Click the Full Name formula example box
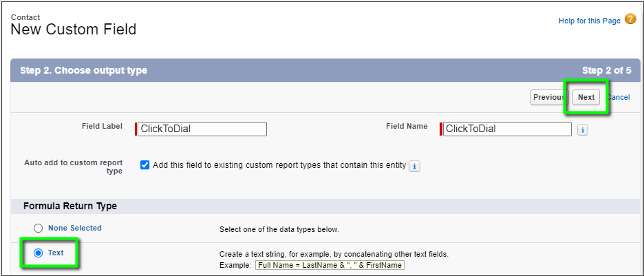The image size is (644, 276). pos(330,265)
